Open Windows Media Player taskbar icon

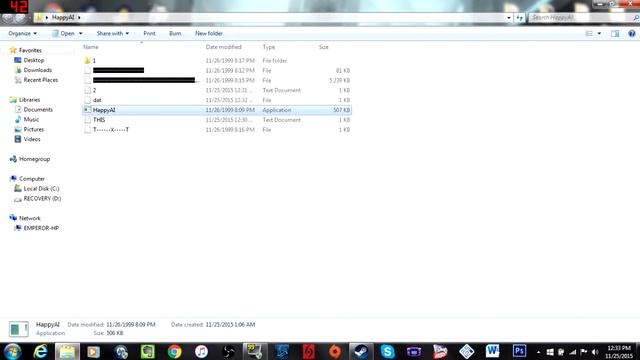(93, 351)
